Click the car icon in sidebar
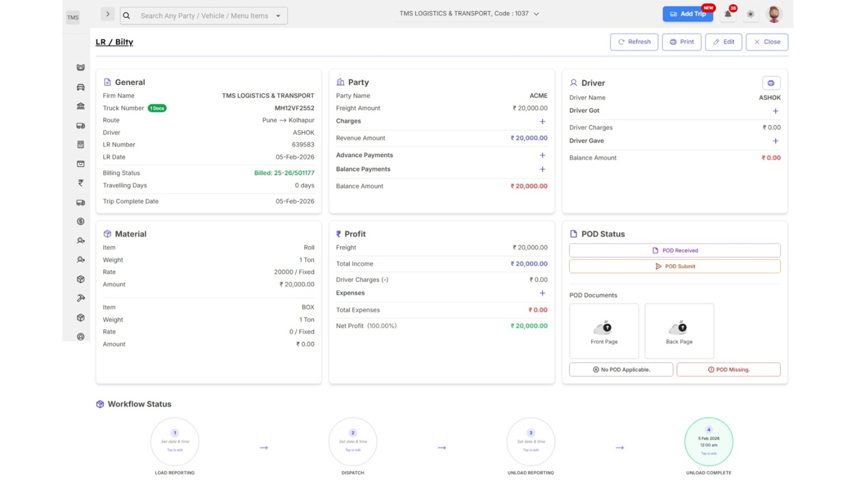Image resolution: width=868 pixels, height=491 pixels. 81,87
